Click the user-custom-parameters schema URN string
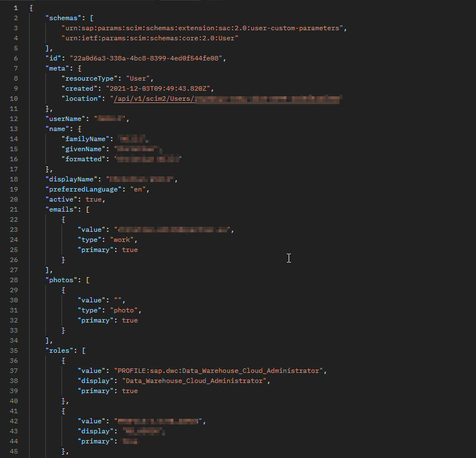The image size is (476, 458). point(208,29)
